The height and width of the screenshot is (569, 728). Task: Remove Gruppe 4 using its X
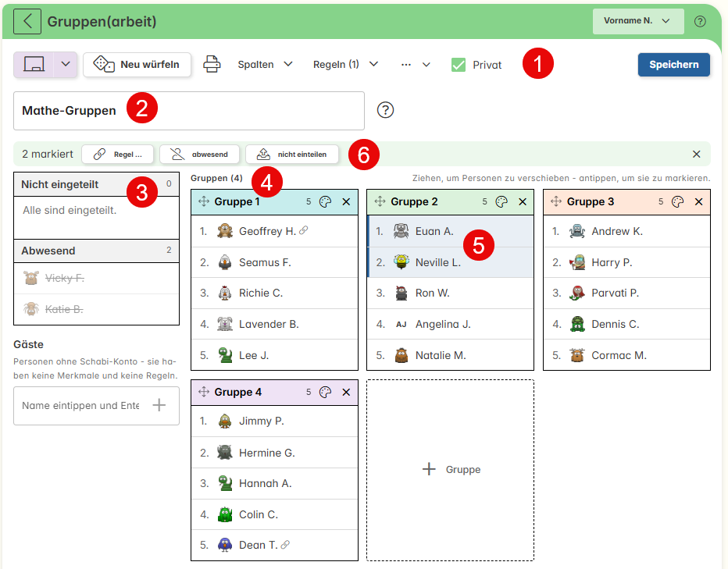click(346, 392)
